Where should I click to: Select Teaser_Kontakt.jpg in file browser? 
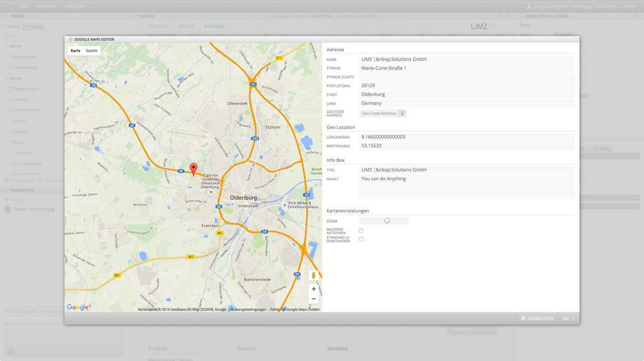pos(33,209)
